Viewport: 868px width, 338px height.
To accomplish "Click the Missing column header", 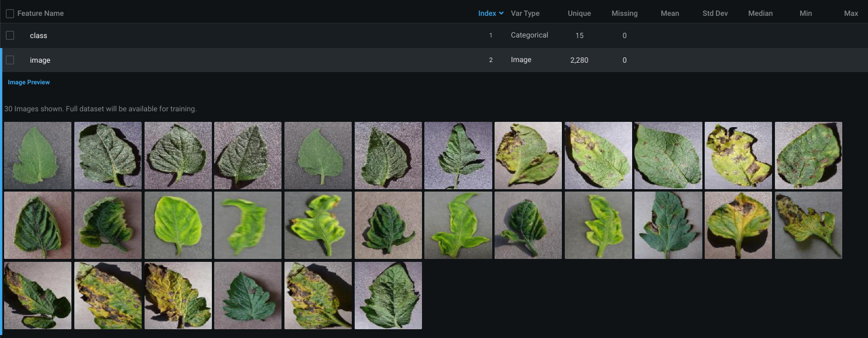I will click(624, 13).
